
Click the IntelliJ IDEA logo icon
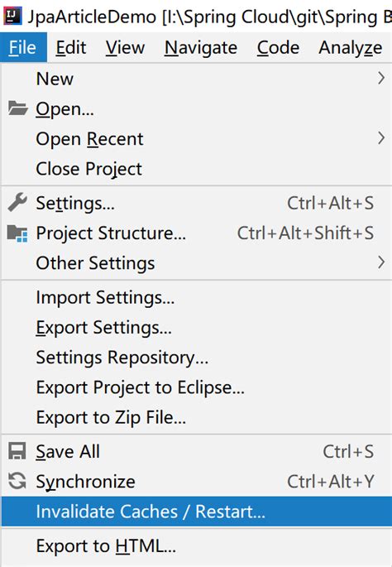[x=12, y=17]
